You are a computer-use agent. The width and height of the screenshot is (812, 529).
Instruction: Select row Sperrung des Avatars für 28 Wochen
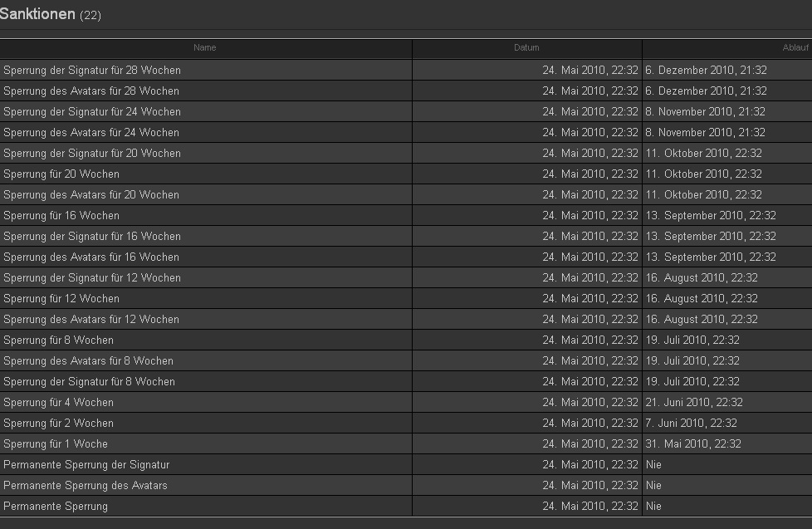click(91, 91)
